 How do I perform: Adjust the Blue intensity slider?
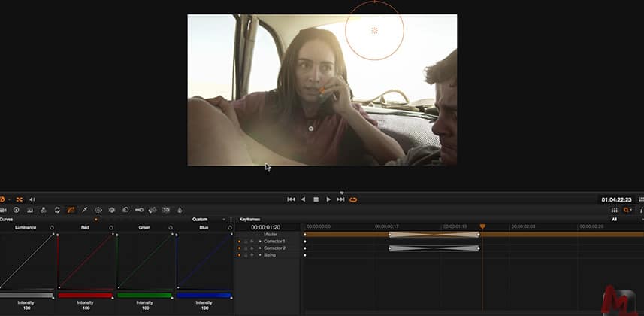pos(204,296)
